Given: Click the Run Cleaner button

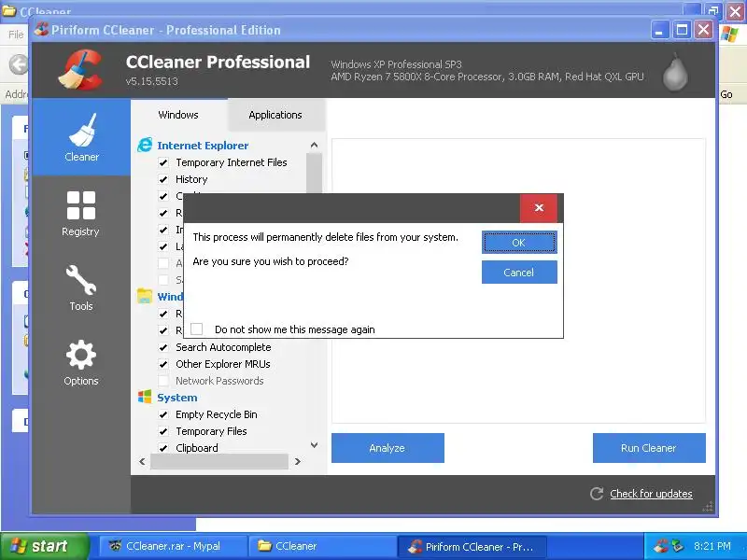Looking at the screenshot, I should [649, 448].
